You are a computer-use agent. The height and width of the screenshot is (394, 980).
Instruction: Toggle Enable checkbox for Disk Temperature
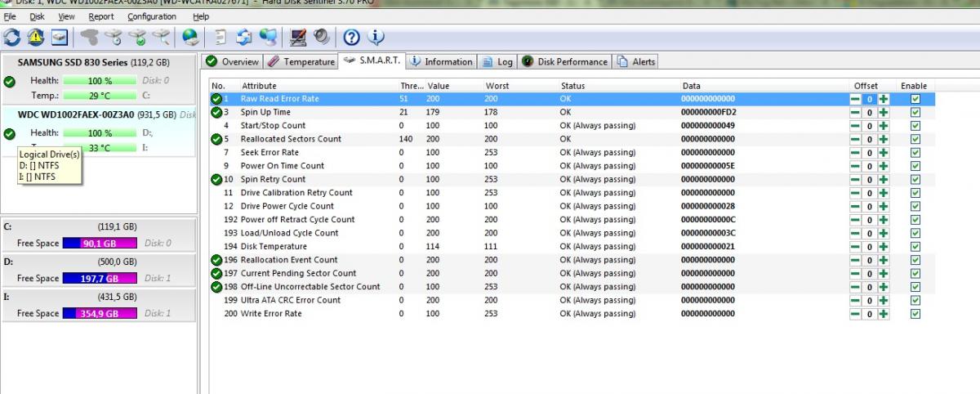click(x=915, y=247)
